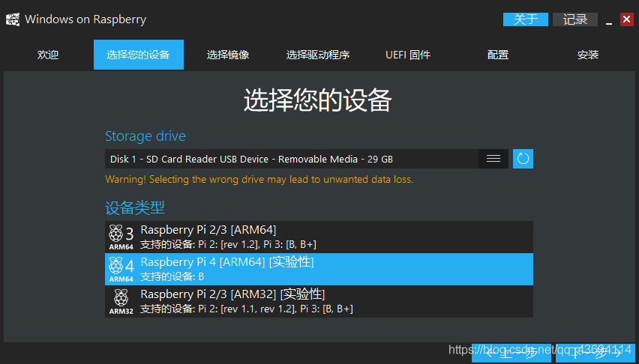The width and height of the screenshot is (639, 364).
Task: Click the Raspberry ARM32 logo icon
Action: pyautogui.click(x=121, y=301)
